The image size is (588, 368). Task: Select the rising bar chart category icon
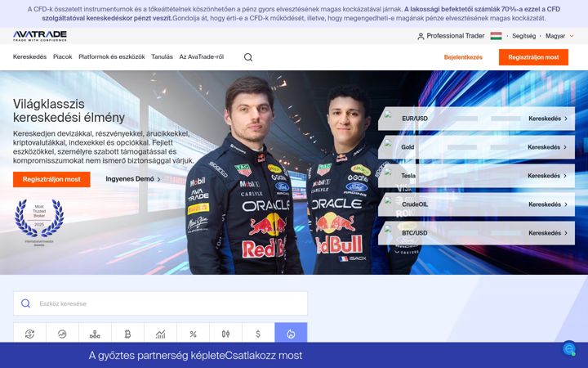click(x=160, y=334)
